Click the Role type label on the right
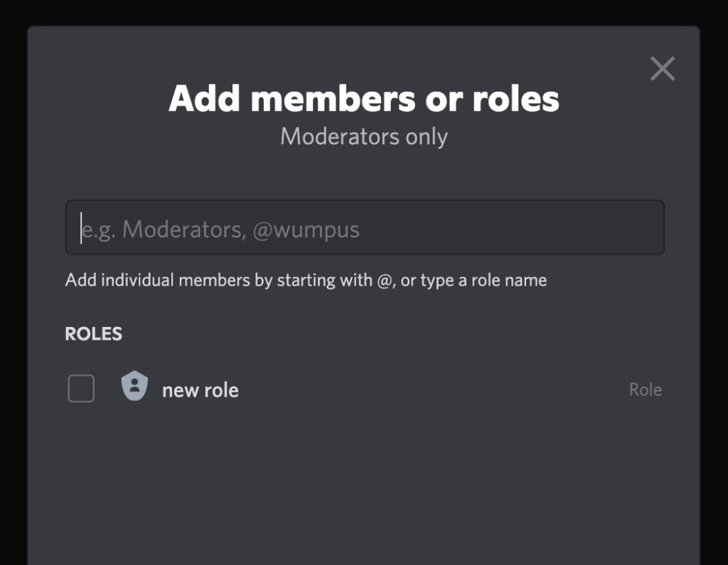Viewport: 728px width, 565px height. pyautogui.click(x=645, y=389)
